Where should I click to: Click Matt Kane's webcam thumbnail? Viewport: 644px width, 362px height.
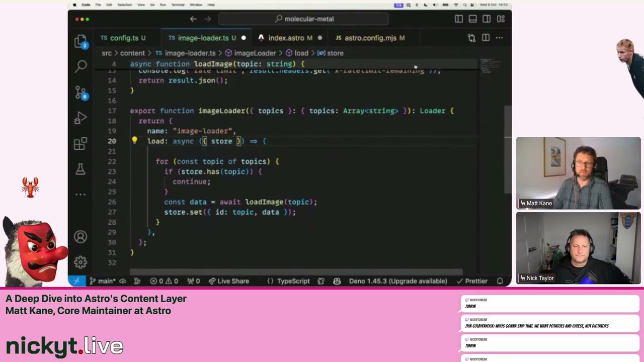(x=578, y=173)
